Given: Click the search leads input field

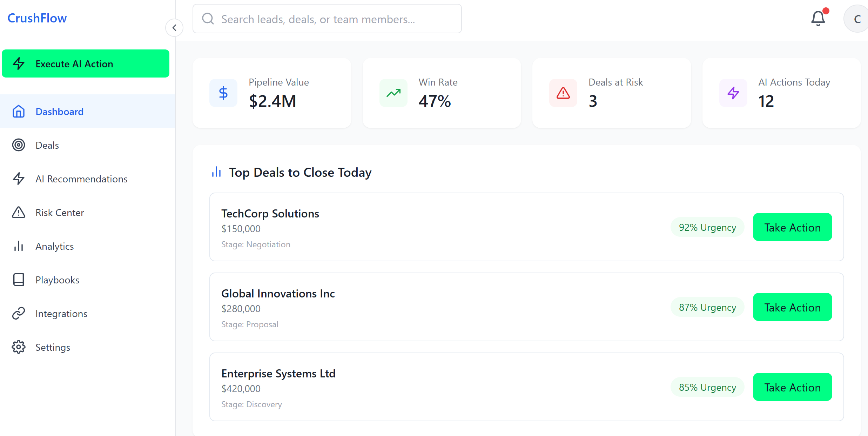Looking at the screenshot, I should coord(327,19).
